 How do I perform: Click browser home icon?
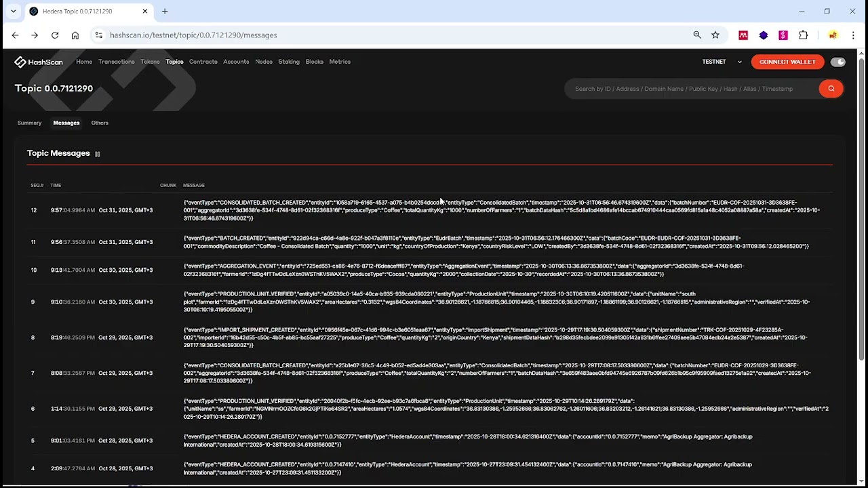click(x=75, y=35)
